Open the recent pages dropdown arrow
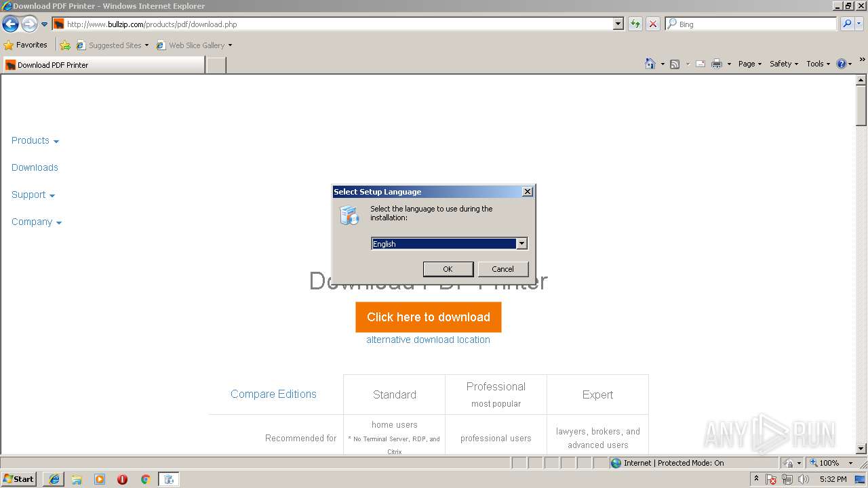This screenshot has width=868, height=488. pos(45,24)
